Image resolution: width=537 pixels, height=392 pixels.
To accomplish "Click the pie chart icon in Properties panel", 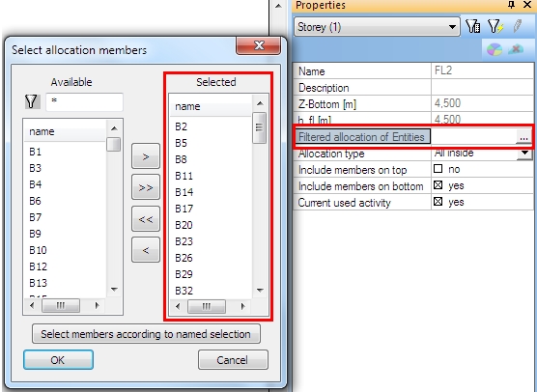I will [495, 50].
